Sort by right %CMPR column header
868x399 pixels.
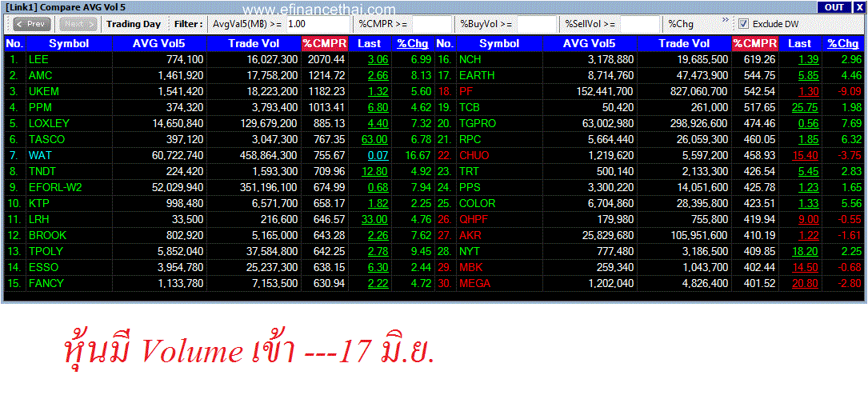point(755,44)
